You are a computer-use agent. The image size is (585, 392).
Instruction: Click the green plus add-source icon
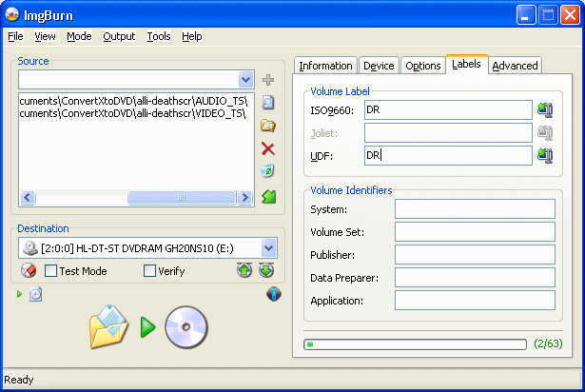[x=268, y=80]
